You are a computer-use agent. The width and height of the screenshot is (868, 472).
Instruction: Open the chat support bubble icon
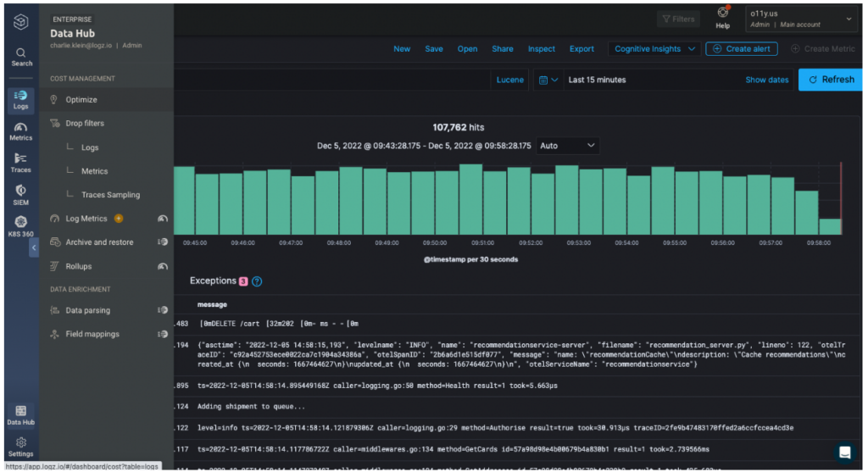pyautogui.click(x=845, y=453)
